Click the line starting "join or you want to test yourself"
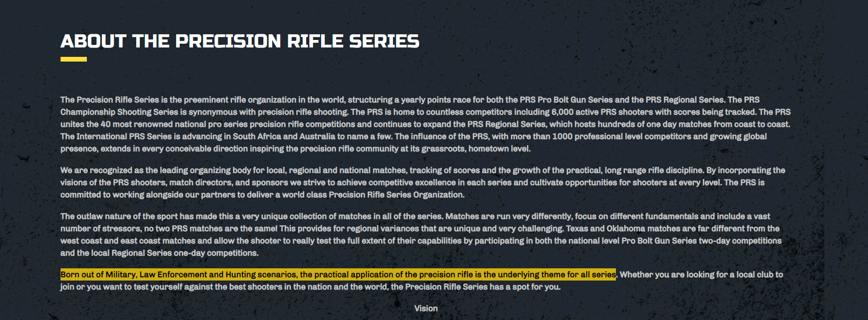Image resolution: width=868 pixels, height=320 pixels. coord(310,287)
